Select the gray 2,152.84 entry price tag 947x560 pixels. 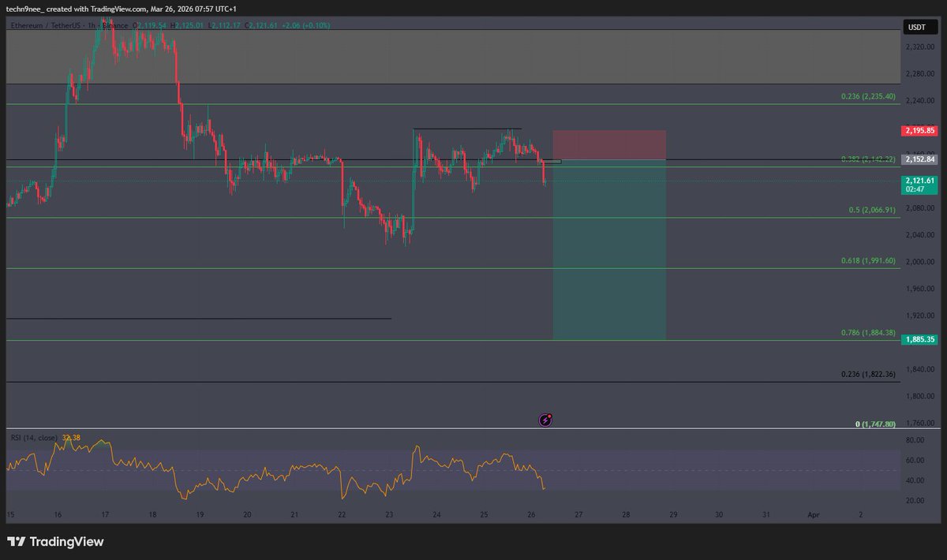919,159
